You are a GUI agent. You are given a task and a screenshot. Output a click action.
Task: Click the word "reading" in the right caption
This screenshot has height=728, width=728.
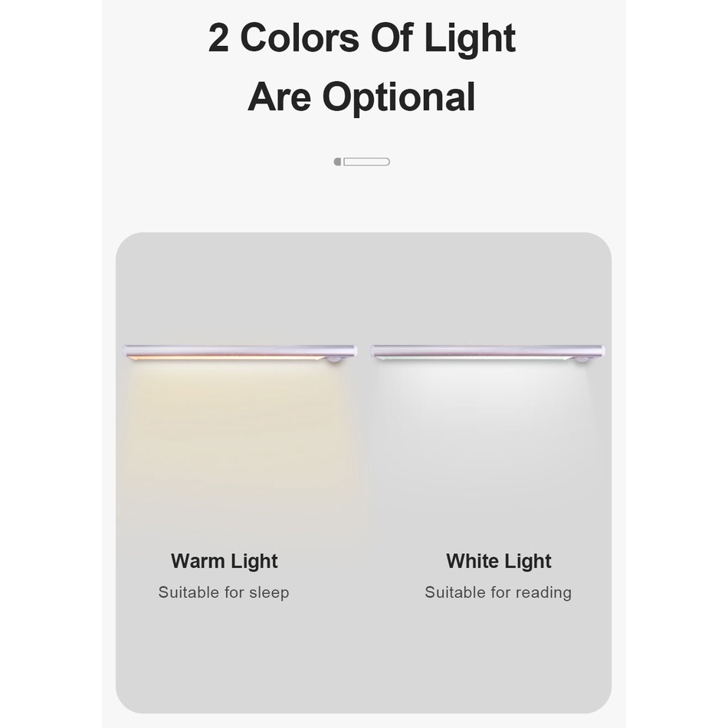click(x=543, y=593)
